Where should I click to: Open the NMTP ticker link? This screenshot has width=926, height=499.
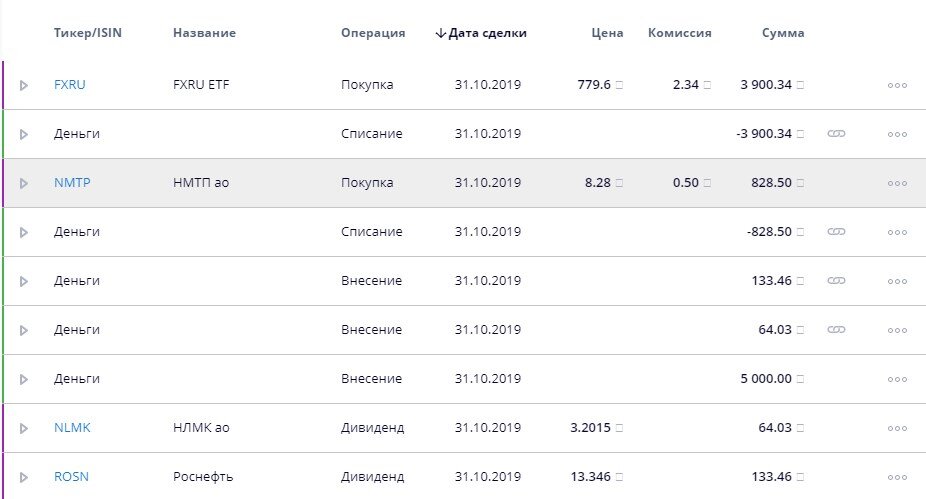pyautogui.click(x=71, y=183)
